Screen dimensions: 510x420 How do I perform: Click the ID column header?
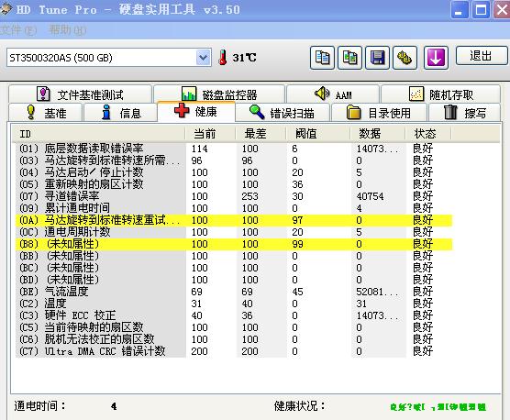click(98, 134)
